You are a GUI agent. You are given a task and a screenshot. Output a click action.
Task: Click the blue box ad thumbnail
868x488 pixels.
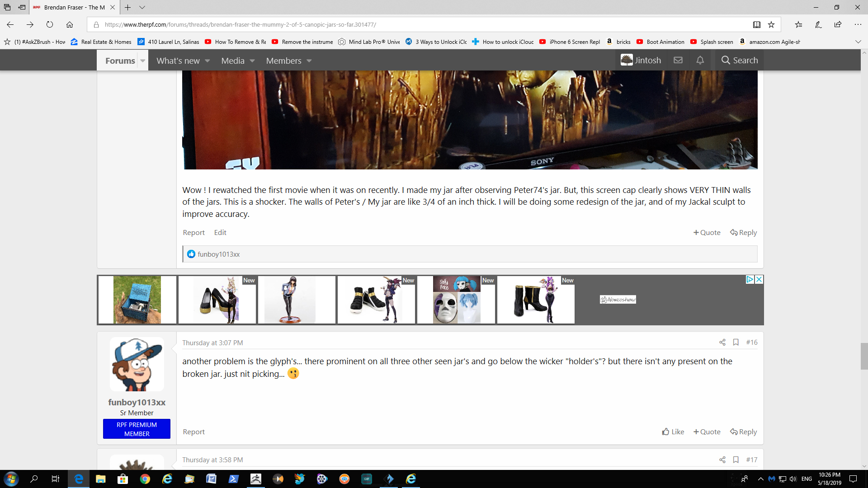(x=137, y=300)
